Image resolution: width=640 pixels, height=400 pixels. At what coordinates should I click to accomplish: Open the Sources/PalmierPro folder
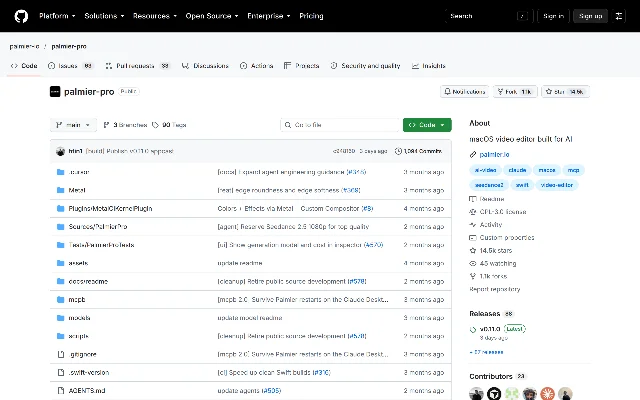point(98,227)
